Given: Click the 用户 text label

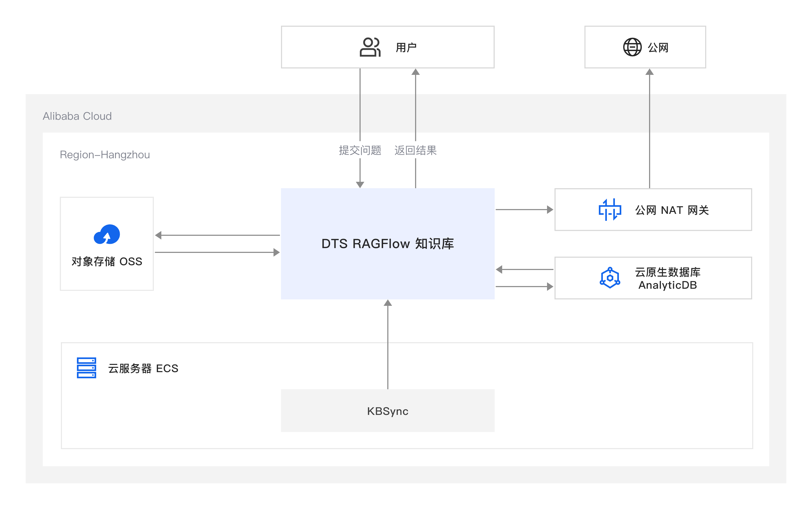Looking at the screenshot, I should coord(406,48).
